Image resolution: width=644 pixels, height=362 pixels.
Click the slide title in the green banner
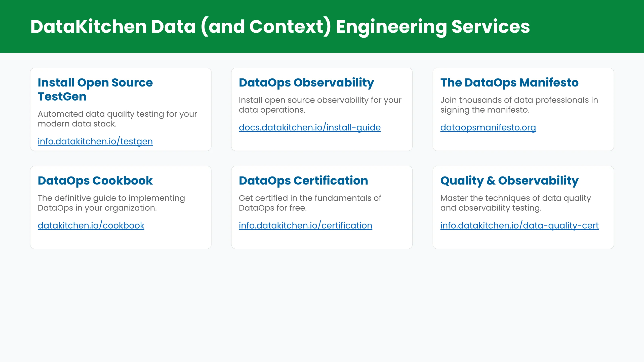280,27
